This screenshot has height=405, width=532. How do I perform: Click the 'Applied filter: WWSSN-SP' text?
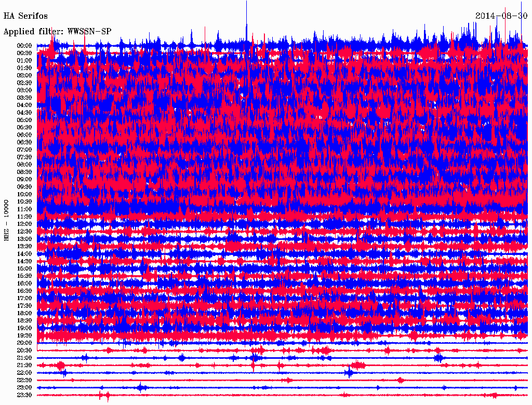[57, 32]
